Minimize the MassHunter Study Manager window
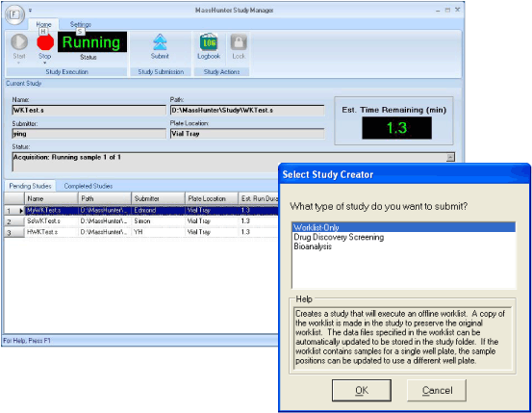Viewport: 532px width, 413px height. (x=438, y=11)
